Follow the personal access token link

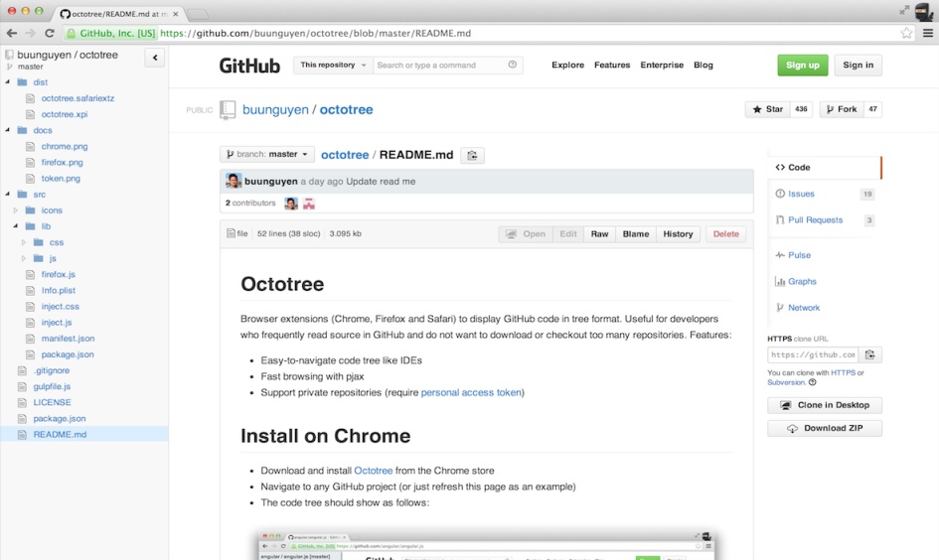tap(471, 392)
